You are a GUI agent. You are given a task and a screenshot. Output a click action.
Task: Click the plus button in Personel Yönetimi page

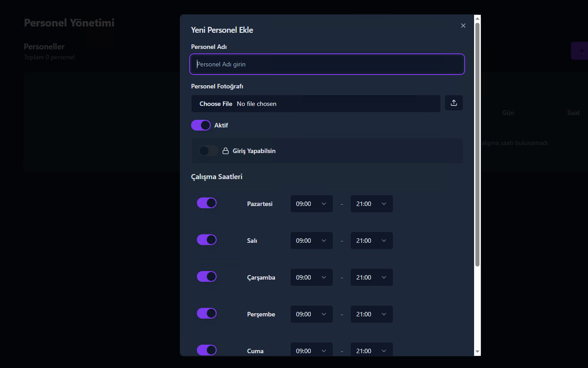tap(580, 51)
